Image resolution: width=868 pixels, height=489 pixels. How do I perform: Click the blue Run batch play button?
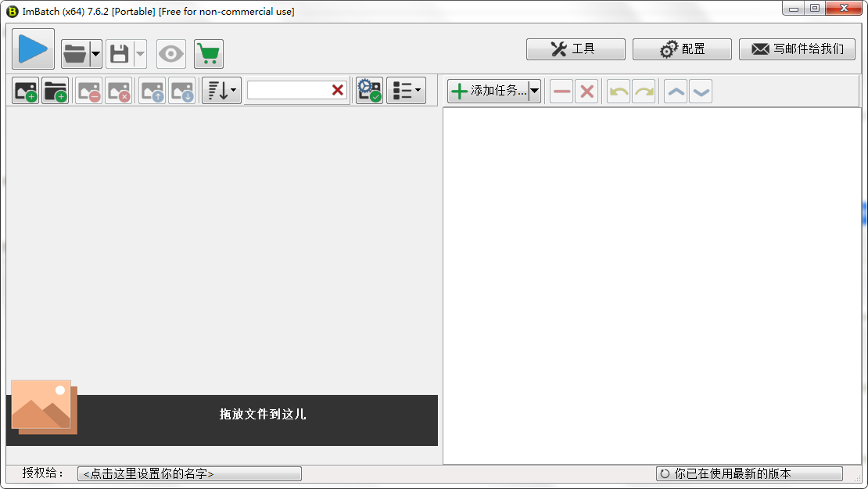click(33, 49)
